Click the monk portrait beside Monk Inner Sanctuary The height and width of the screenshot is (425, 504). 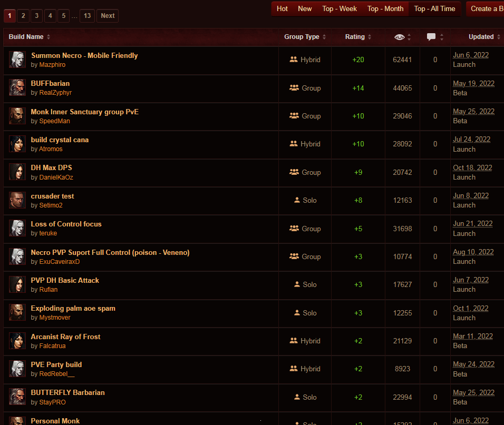click(17, 116)
